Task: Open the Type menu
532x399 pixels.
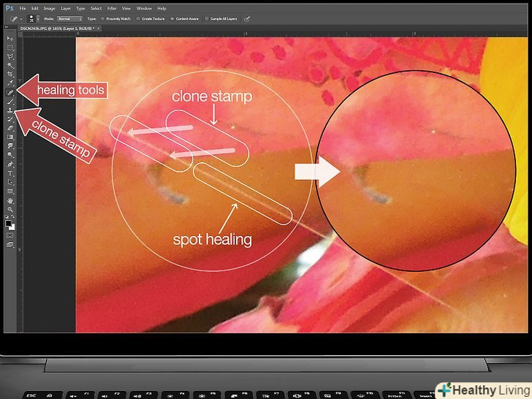Action: pos(80,8)
